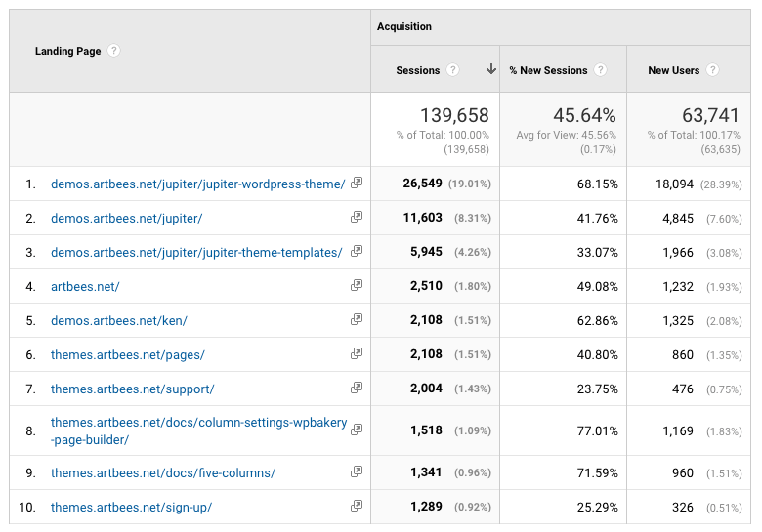The height and width of the screenshot is (532, 762).
Task: Select sessions value 11,603
Action: (x=422, y=218)
